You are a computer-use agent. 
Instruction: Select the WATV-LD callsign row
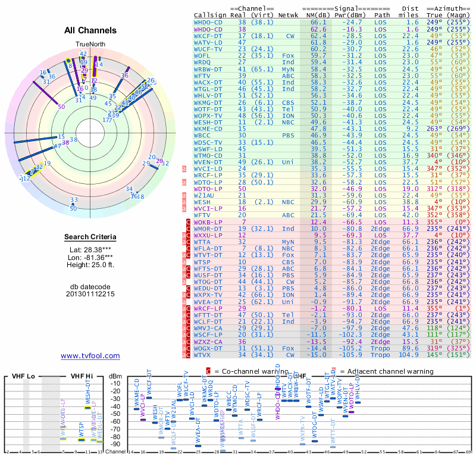208,43
